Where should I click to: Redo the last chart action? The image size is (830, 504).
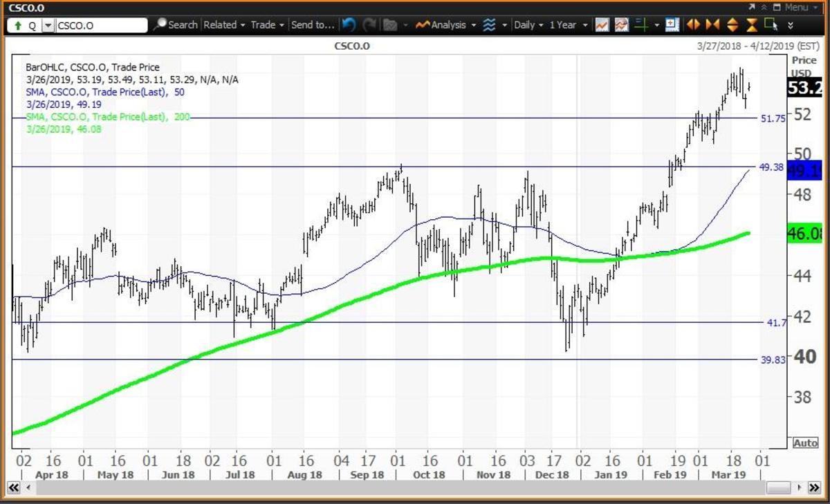(x=371, y=25)
